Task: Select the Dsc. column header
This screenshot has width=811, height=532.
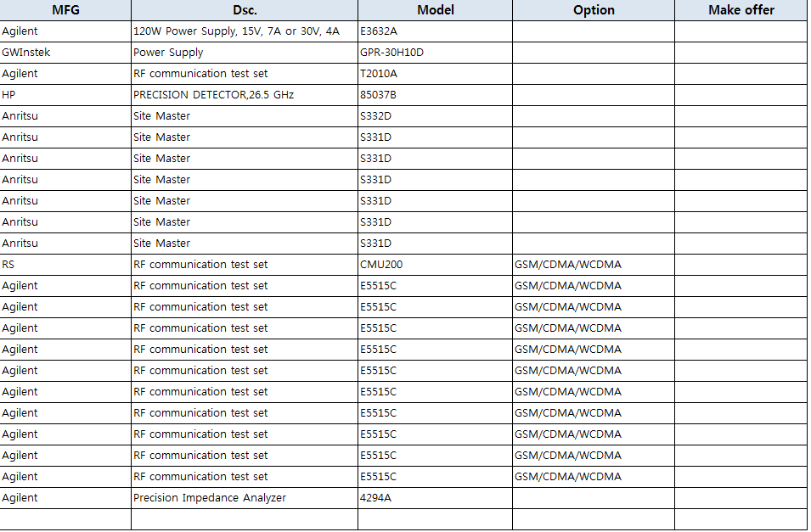Action: coord(244,10)
